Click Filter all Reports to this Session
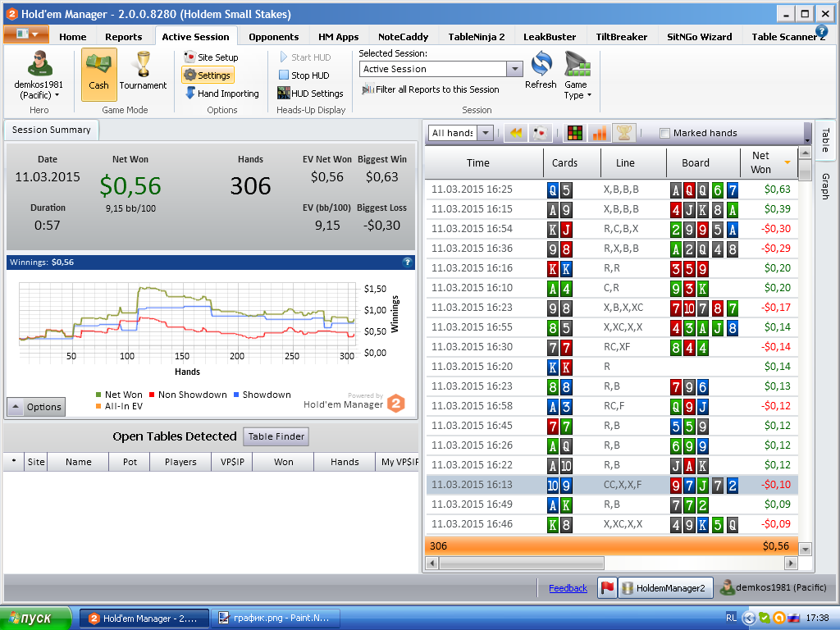 430,89
